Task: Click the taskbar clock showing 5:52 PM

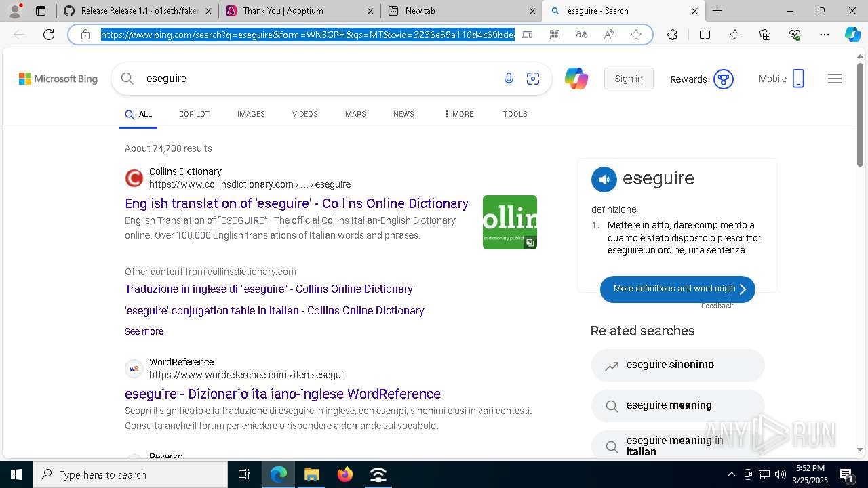Action: coord(810,474)
